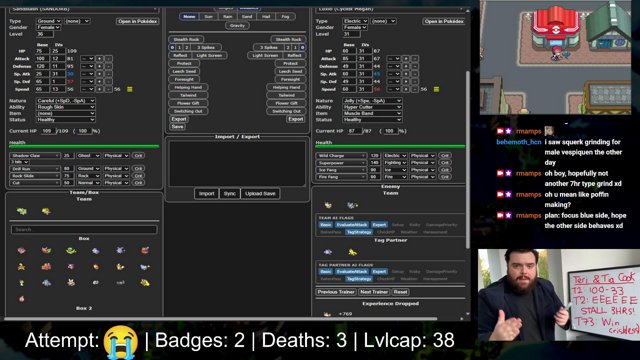The image size is (640, 360).
Task: Click the yellow icon beside Sandslash's Speed stat
Action: [130, 89]
